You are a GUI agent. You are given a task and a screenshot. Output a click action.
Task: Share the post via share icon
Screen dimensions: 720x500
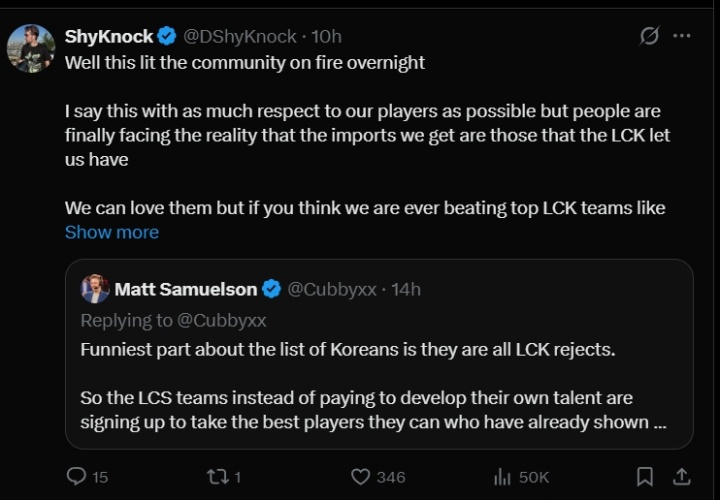(681, 477)
